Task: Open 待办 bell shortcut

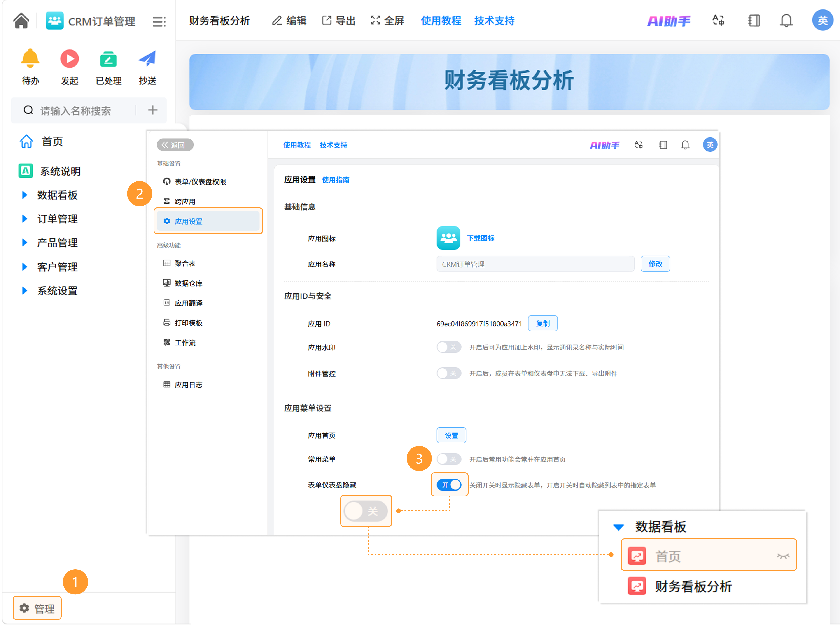Action: click(x=30, y=59)
